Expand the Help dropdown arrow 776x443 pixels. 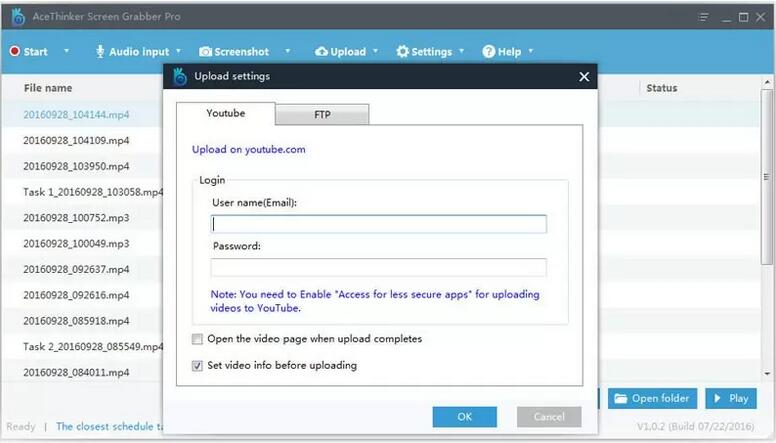click(531, 51)
